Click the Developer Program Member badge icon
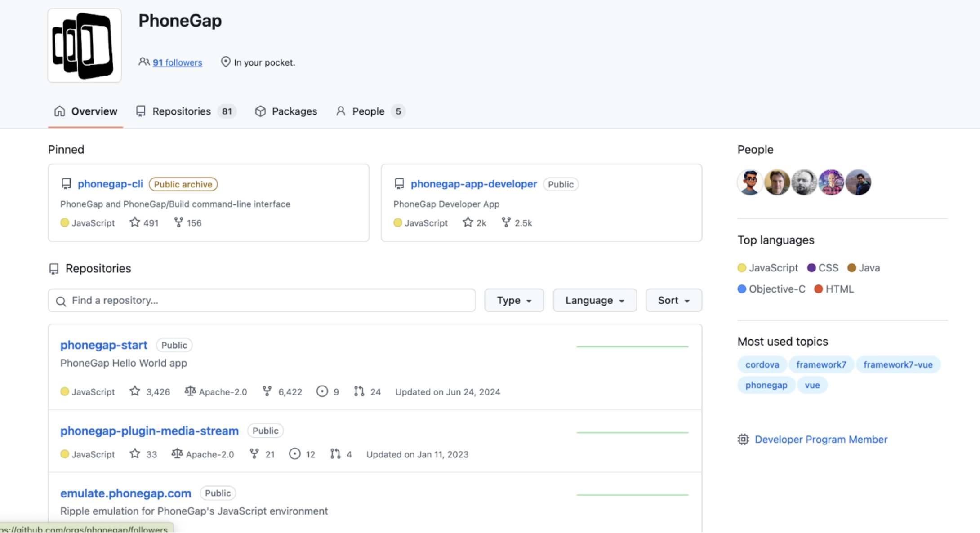Viewport: 980px width, 533px height. click(x=744, y=440)
